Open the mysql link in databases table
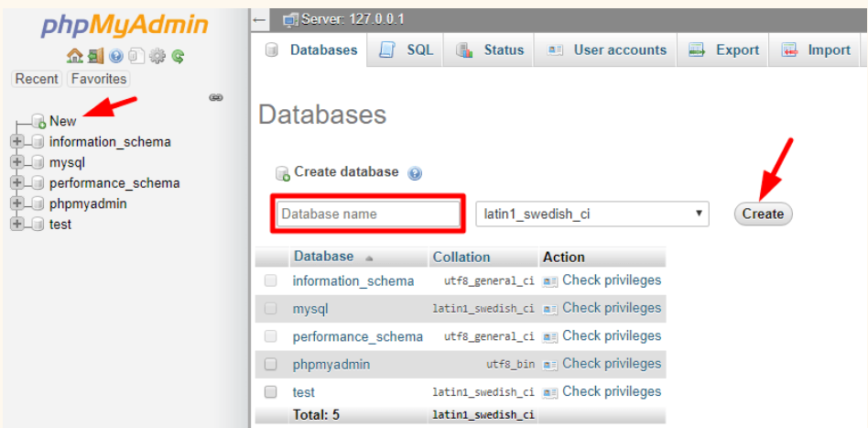Screen dimensions: 868x428 click(x=310, y=310)
